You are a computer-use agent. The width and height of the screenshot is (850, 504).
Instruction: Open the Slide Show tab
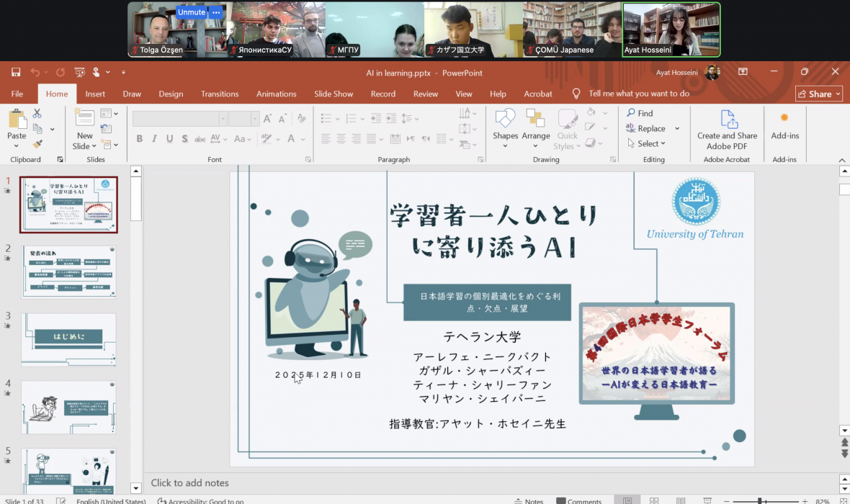(334, 94)
